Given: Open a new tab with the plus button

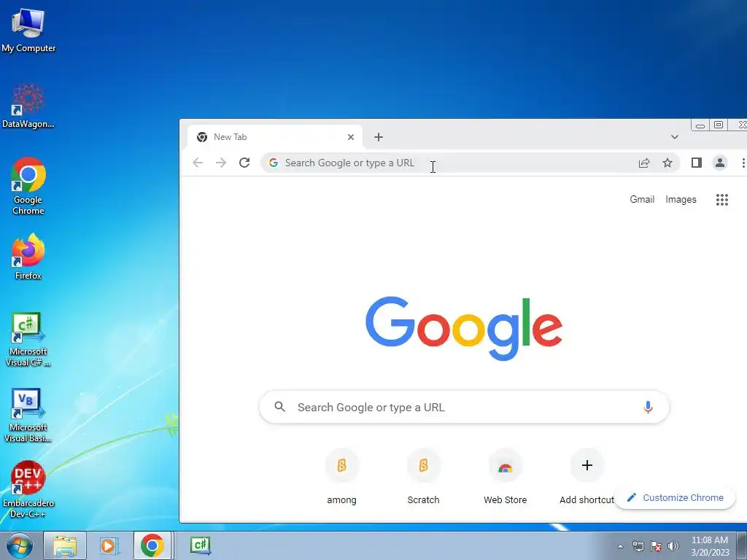Looking at the screenshot, I should 379,137.
